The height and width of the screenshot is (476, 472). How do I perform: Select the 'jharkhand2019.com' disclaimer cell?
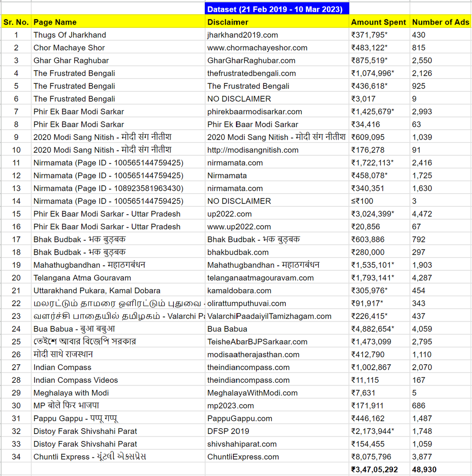277,35
